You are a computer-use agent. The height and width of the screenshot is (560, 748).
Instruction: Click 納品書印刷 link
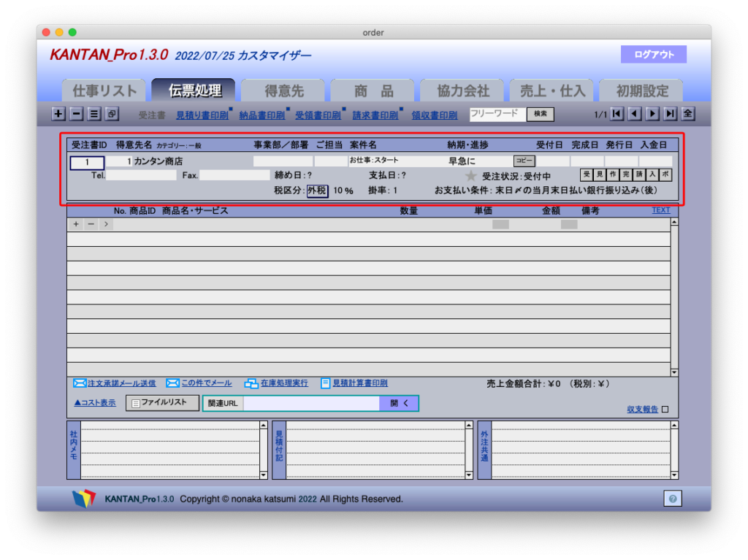[x=262, y=115]
